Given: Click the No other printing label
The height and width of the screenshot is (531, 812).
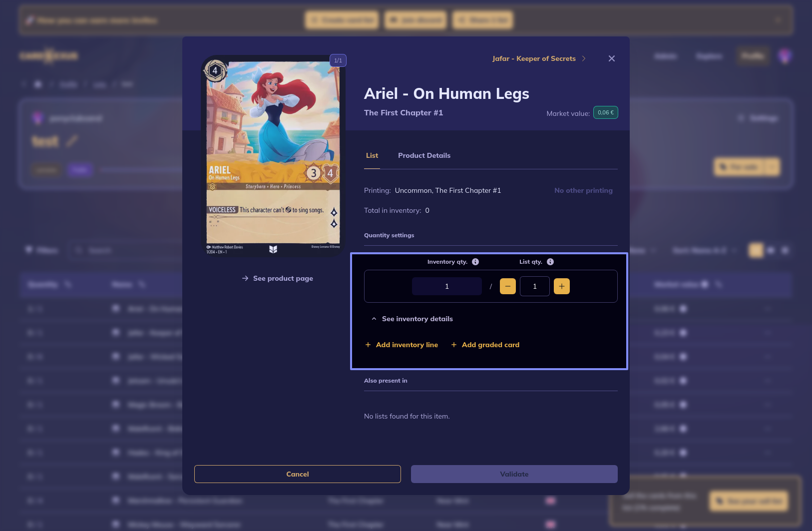Looking at the screenshot, I should pos(583,190).
